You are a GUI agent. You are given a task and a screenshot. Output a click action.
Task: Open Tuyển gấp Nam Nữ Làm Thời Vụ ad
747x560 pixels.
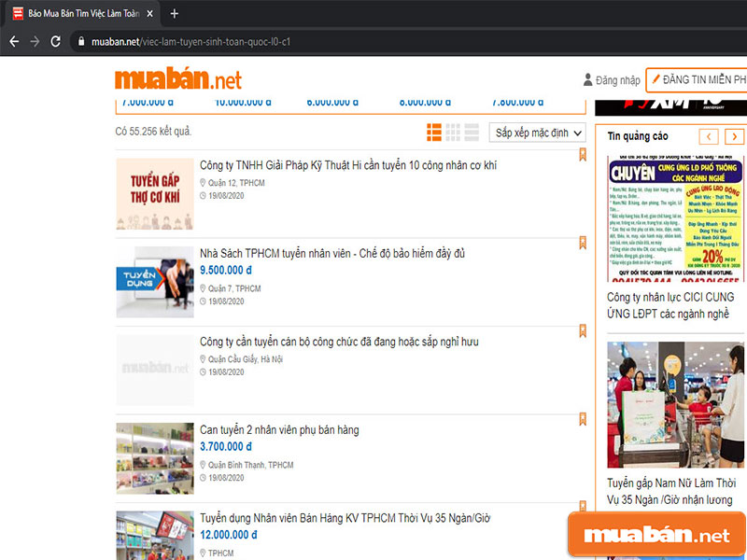[x=671, y=492]
